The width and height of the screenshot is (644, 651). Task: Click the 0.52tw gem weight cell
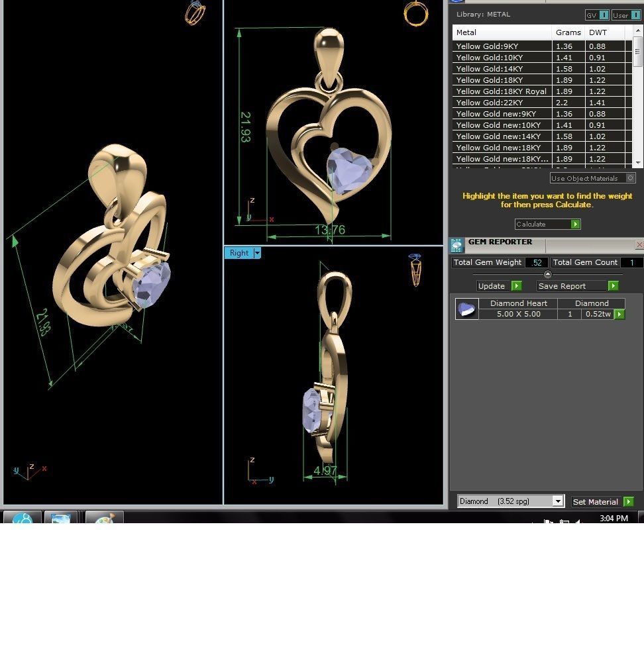click(x=598, y=314)
